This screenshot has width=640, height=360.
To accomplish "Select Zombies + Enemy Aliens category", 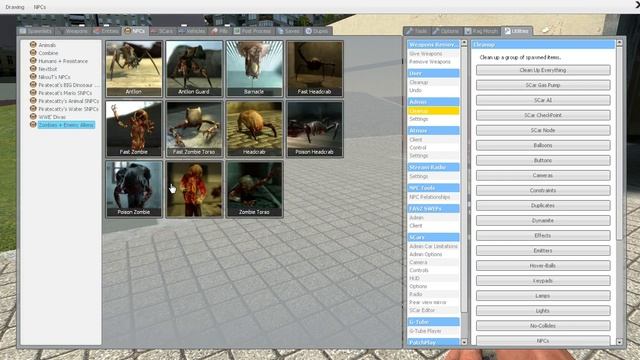I will tap(66, 125).
